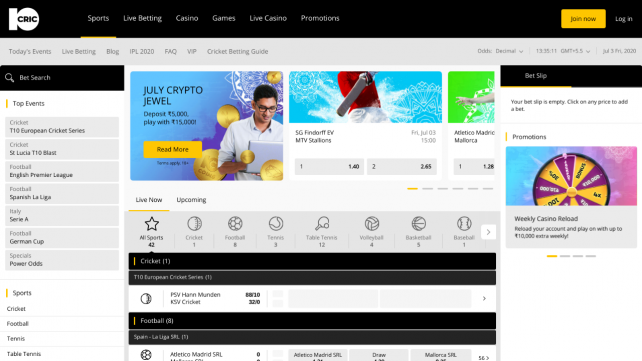This screenshot has width=642, height=361.
Task: Open the Live Betting main menu
Action: 142,18
